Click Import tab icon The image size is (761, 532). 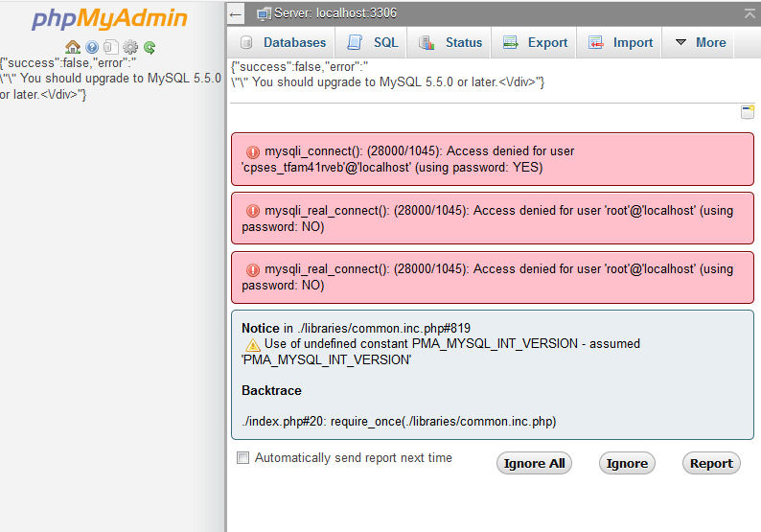(x=595, y=43)
